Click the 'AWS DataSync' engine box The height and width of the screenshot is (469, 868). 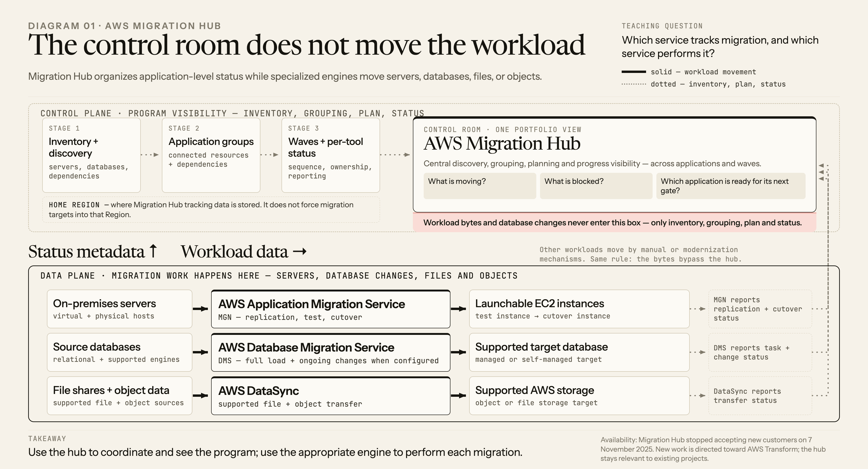(x=331, y=396)
